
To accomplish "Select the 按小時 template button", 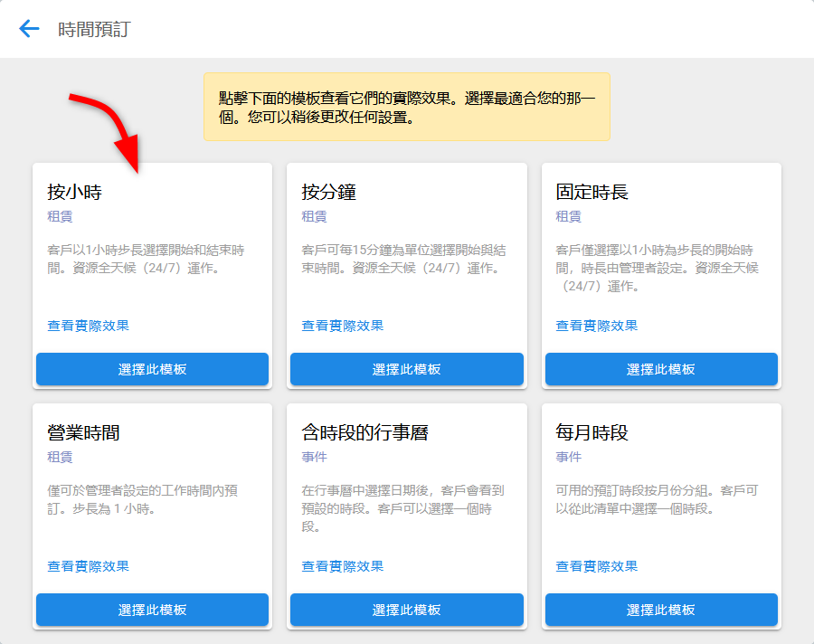I will coord(152,369).
